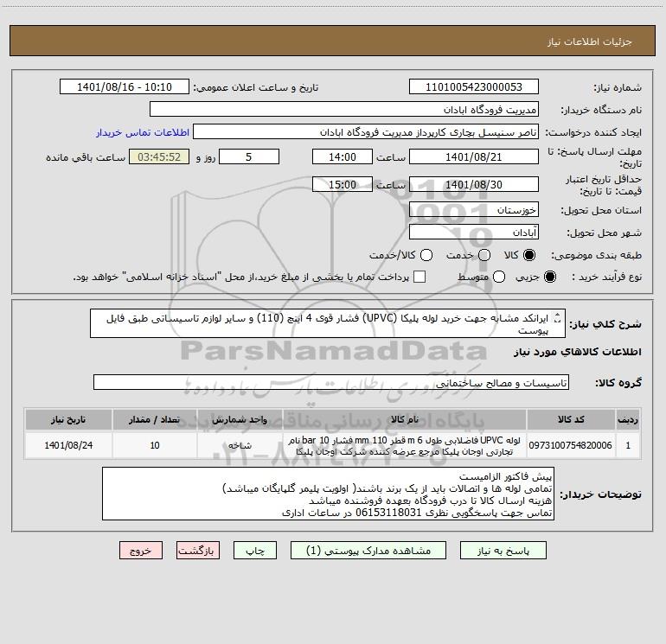Open attached documents 'مشاهده مدارک پیوستی (1)'

368,550
